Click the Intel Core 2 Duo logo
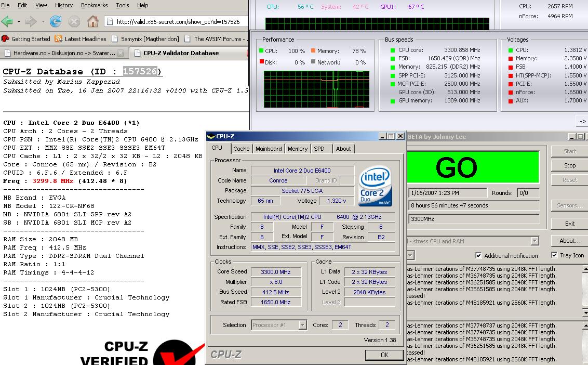 pos(376,186)
